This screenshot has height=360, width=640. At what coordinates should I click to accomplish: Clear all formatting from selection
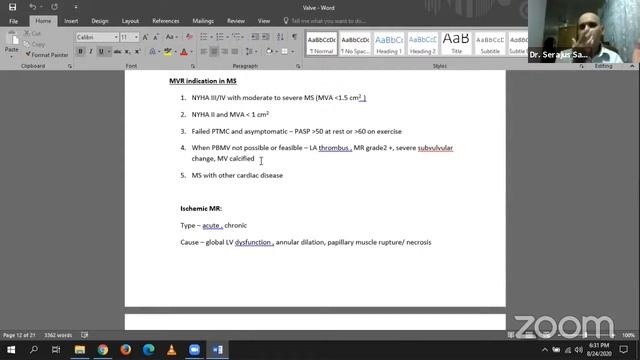189,37
